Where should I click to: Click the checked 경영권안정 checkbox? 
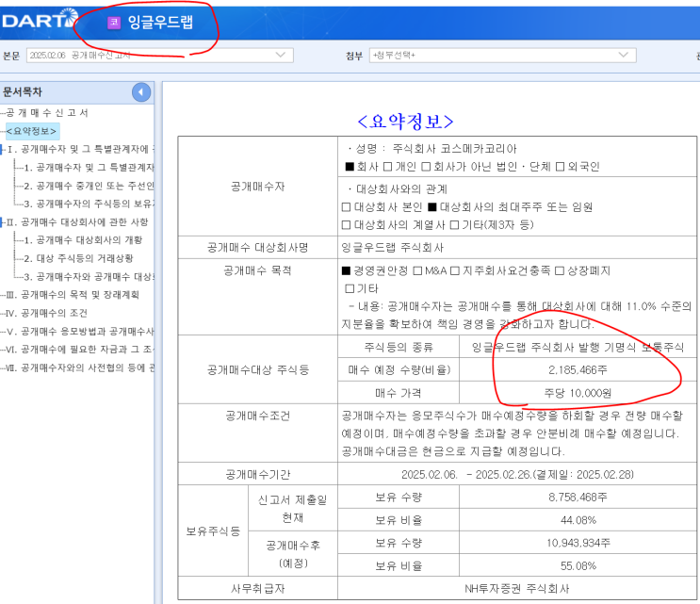346,271
